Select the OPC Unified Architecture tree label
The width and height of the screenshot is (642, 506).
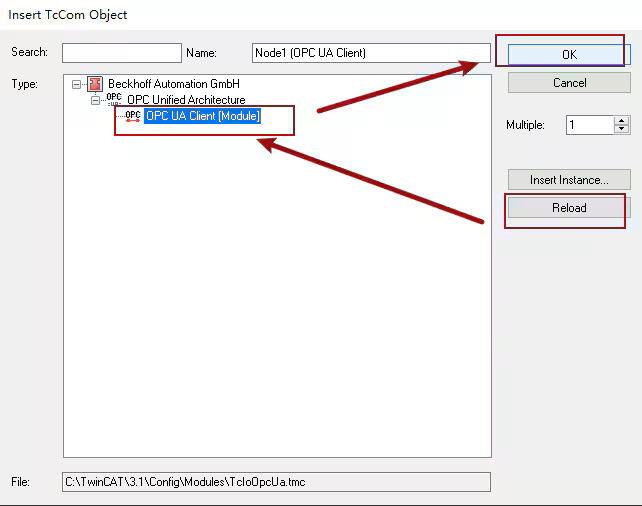pyautogui.click(x=186, y=101)
